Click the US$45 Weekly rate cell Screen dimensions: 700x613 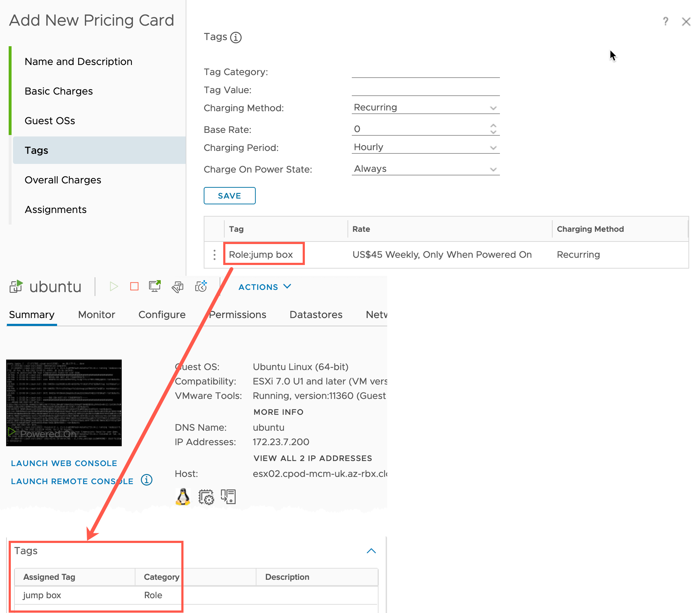point(442,255)
